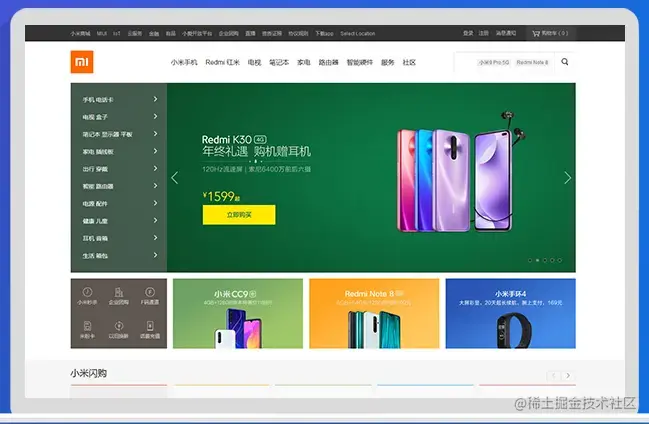Image resolution: width=649 pixels, height=424 pixels.
Task: Open 米粉卡 channel icon
Action: pos(87,330)
